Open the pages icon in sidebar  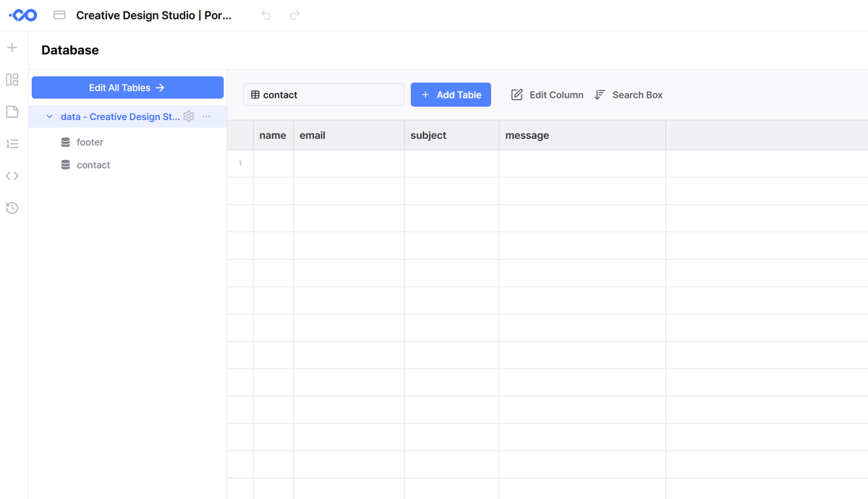[12, 111]
